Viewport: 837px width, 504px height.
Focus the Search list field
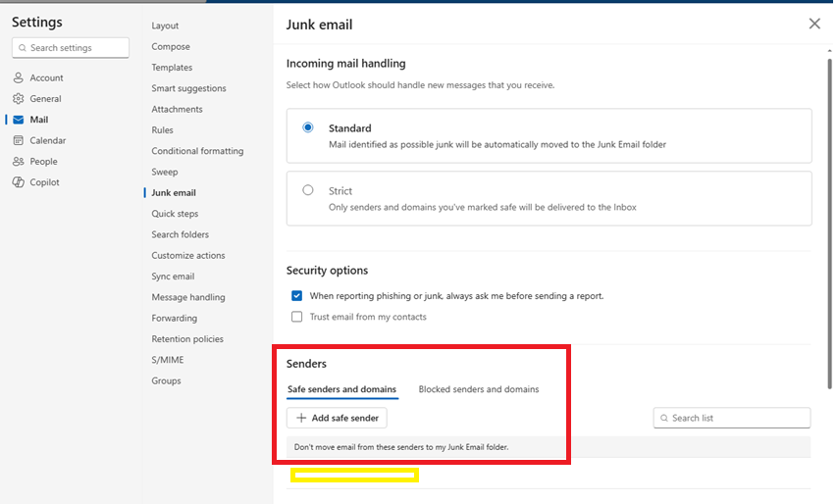pyautogui.click(x=732, y=418)
